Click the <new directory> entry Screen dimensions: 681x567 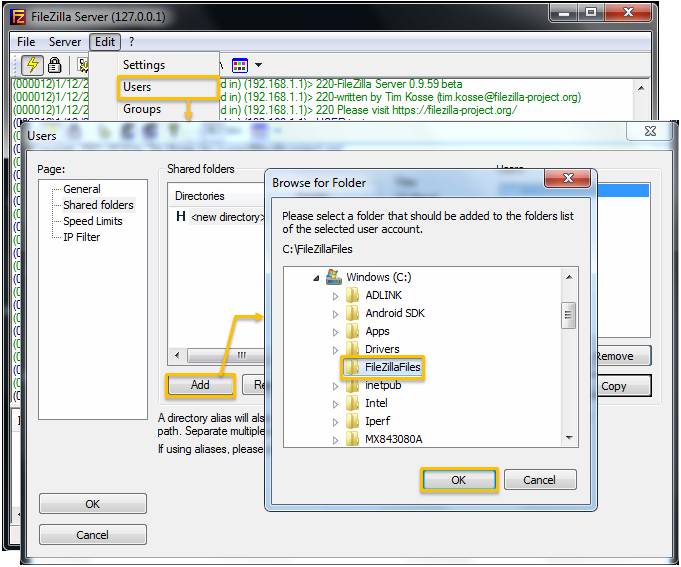[x=227, y=217]
